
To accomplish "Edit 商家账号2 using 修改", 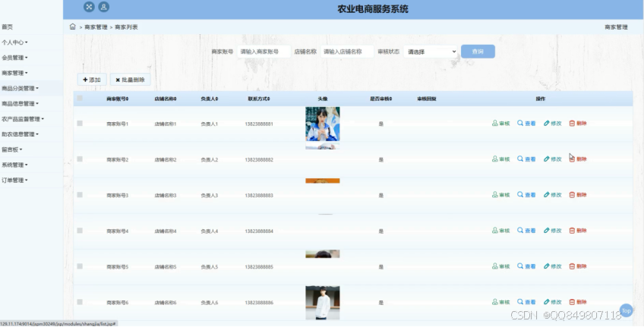I will 552,159.
